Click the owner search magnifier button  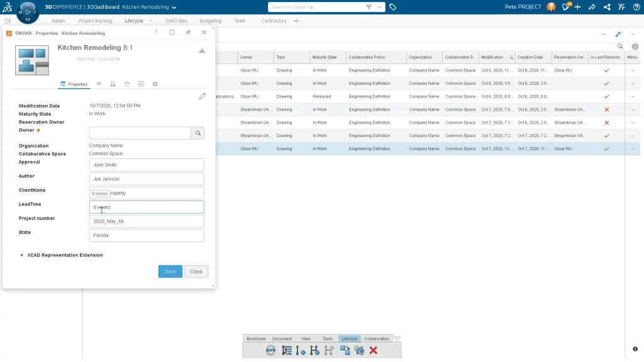coord(197,133)
